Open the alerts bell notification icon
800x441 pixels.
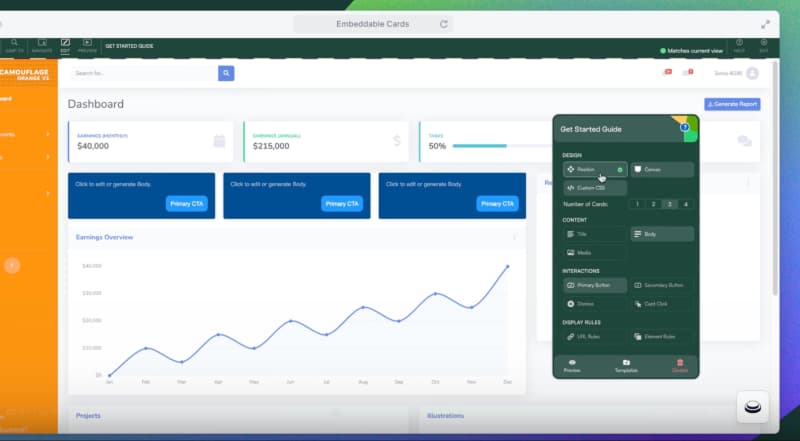pyautogui.click(x=667, y=73)
